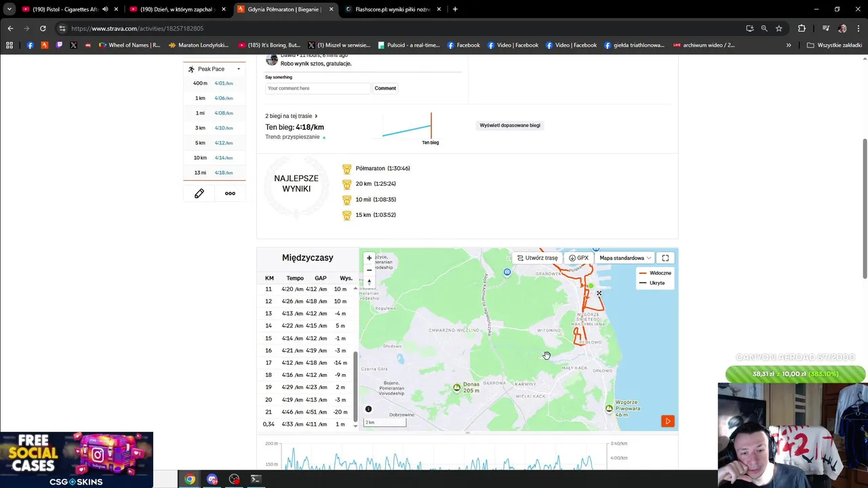
Task: Open browser zoom magnifier icon
Action: tap(764, 28)
